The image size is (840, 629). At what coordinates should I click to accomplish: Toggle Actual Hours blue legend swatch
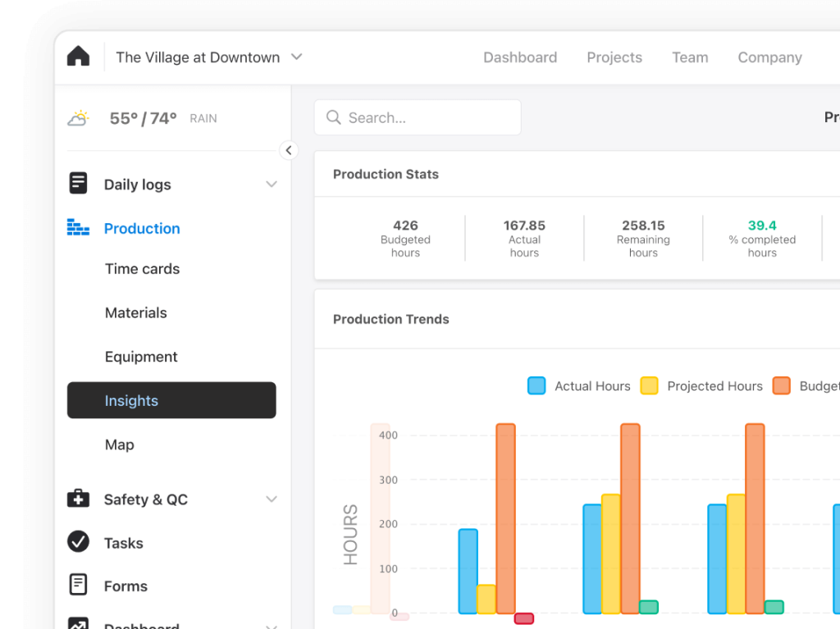pos(536,385)
